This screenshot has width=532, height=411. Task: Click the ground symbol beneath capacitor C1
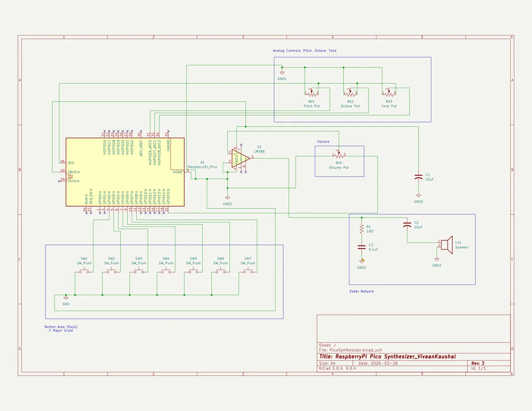(x=418, y=196)
